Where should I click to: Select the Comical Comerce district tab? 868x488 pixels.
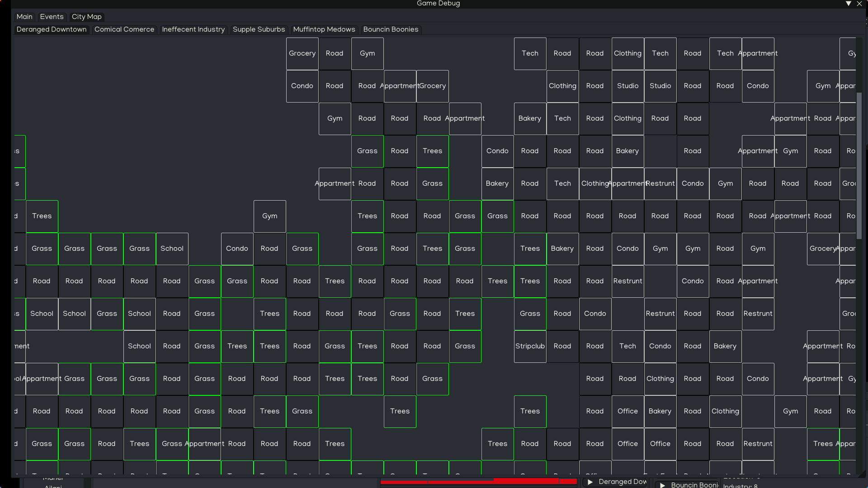coord(124,29)
